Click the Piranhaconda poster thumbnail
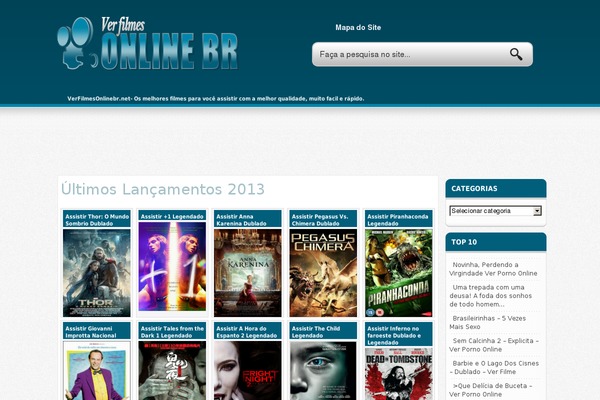This screenshot has height=400, width=600. pos(399,273)
